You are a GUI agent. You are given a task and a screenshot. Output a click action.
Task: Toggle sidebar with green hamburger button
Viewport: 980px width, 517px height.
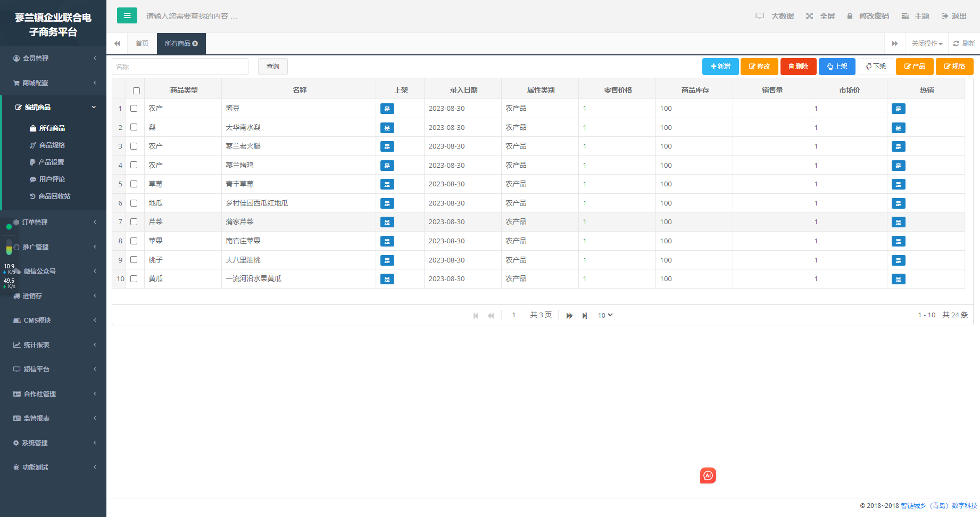(127, 15)
